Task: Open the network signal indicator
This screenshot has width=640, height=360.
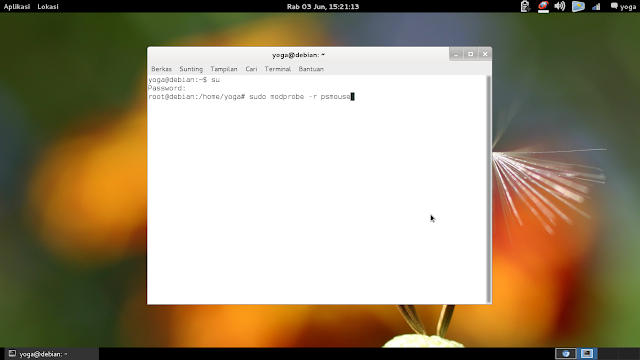Action: click(x=596, y=7)
